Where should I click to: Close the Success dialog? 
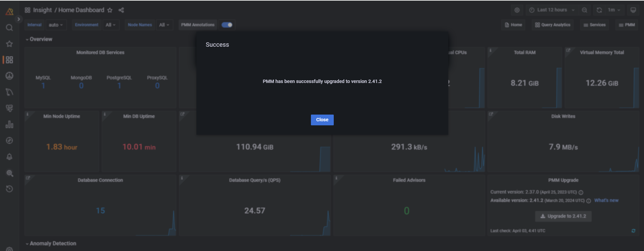tap(322, 120)
